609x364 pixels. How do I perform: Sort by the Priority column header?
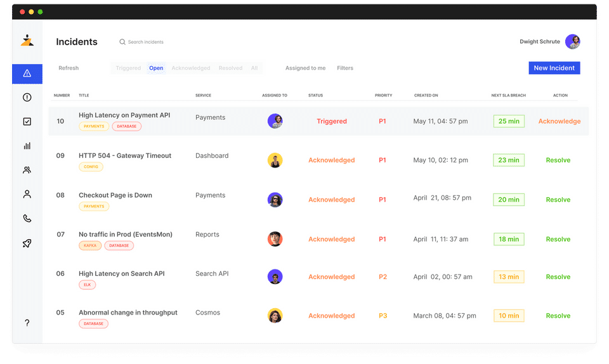[383, 95]
